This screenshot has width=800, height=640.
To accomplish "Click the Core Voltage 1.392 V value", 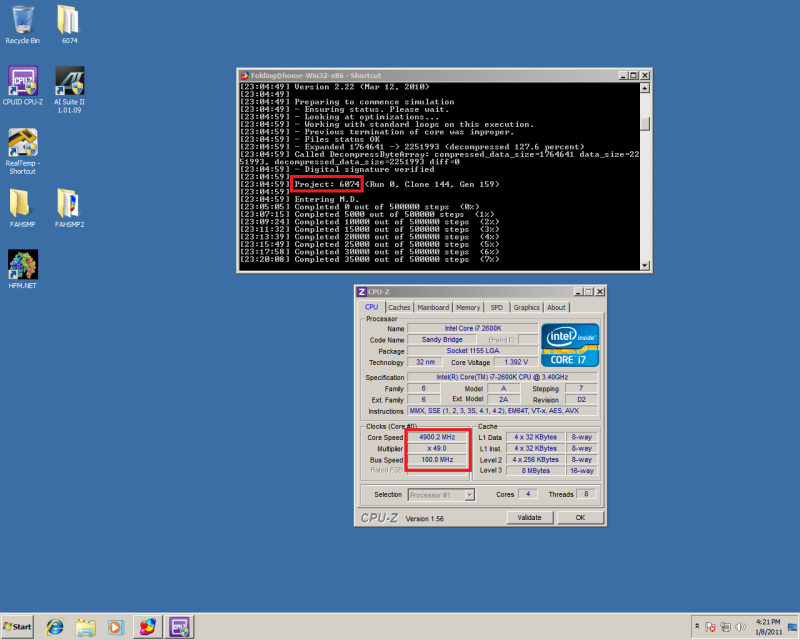I will coord(516,362).
